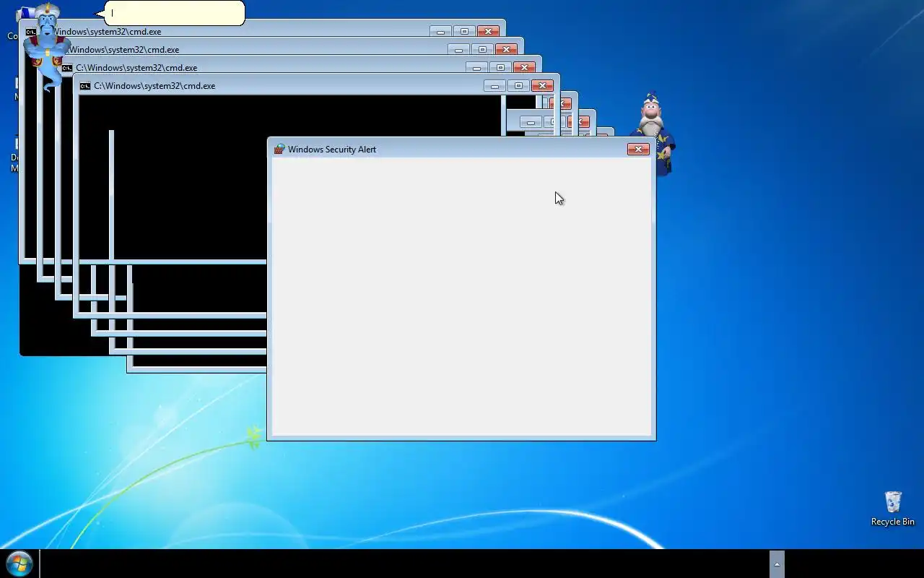Minimize the frontmost cmd.exe window
924x578 pixels.
tap(494, 86)
